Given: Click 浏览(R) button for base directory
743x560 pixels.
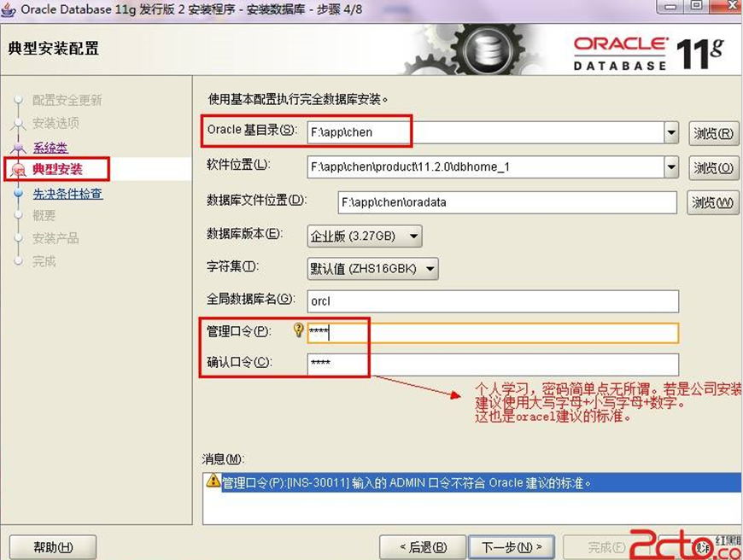Looking at the screenshot, I should click(713, 133).
